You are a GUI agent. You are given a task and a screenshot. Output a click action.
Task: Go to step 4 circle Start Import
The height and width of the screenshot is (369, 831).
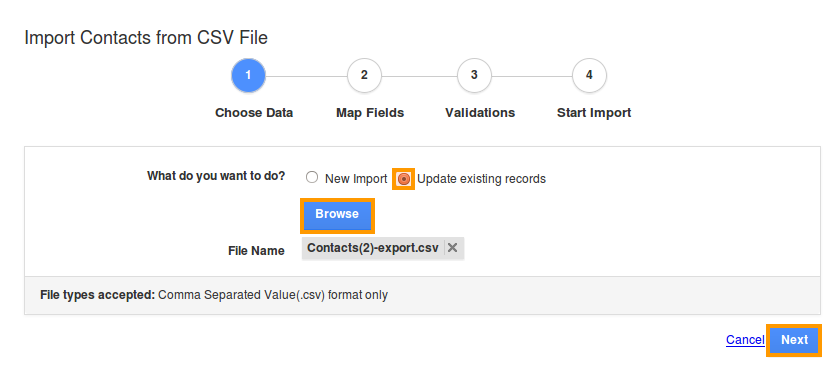click(x=589, y=75)
